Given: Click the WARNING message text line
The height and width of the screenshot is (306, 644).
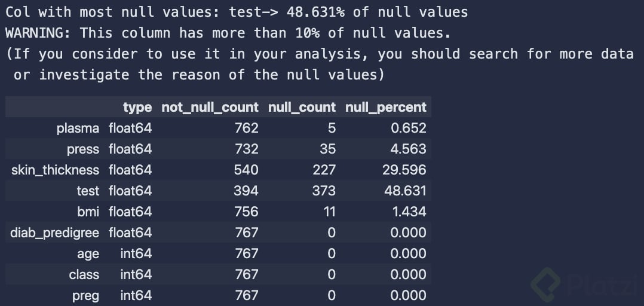Looking at the screenshot, I should pyautogui.click(x=228, y=32).
